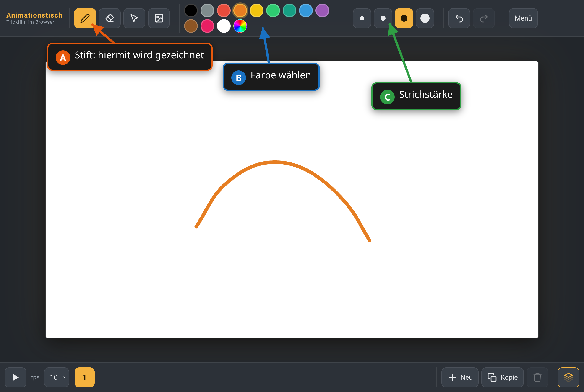The image size is (584, 392).
Task: Choose the red color swatch
Action: 224,10
